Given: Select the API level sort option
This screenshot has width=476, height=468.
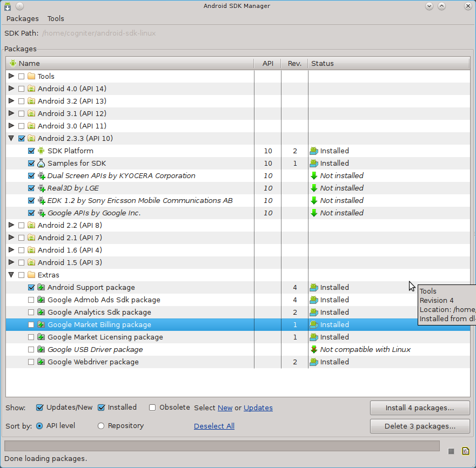Looking at the screenshot, I should [39, 426].
